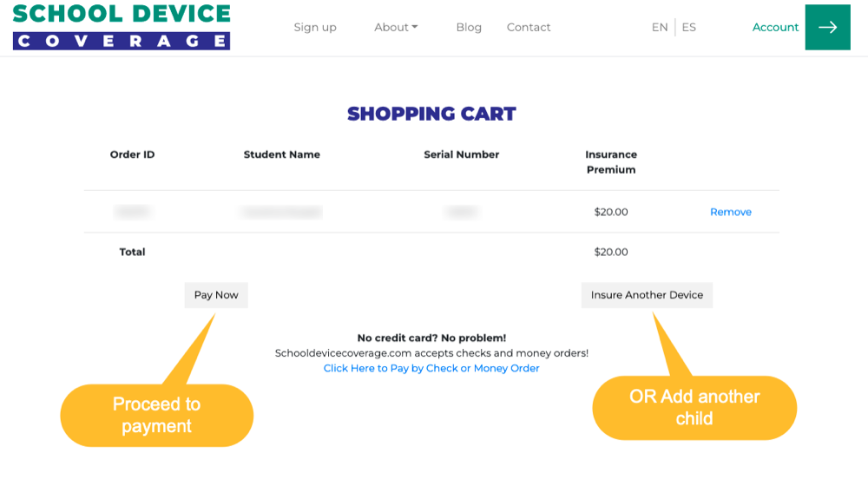This screenshot has width=868, height=486.
Task: Click the School Device Coverage logo
Action: pos(122,27)
